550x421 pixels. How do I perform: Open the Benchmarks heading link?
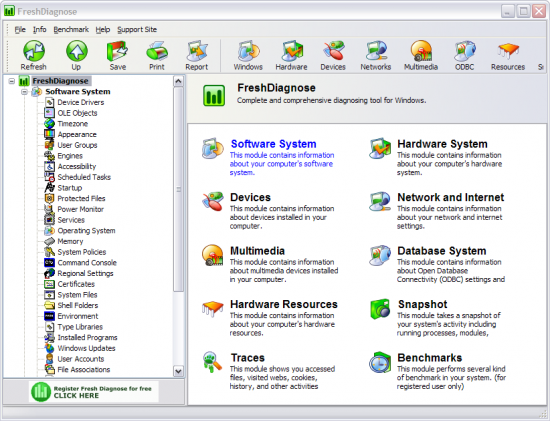430,357
